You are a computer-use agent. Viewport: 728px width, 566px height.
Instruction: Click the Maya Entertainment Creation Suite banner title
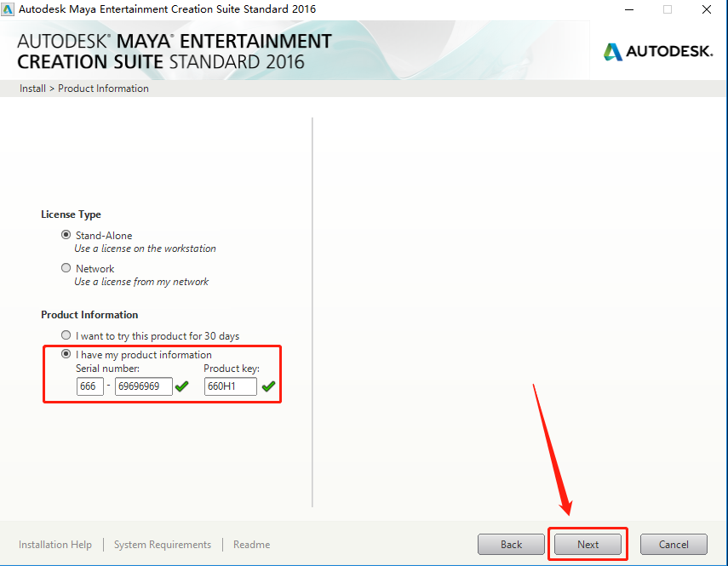[x=175, y=51]
